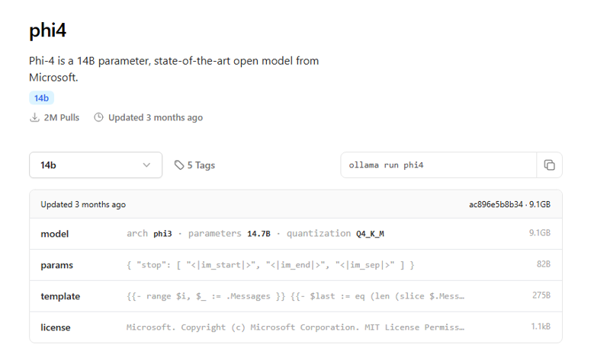Click the download icon next to 2M Pulls

34,117
